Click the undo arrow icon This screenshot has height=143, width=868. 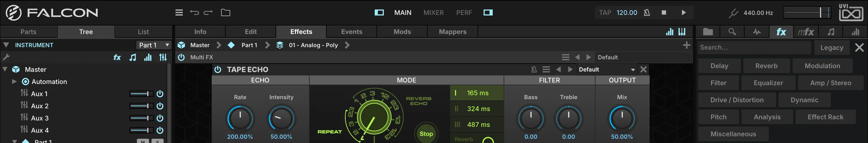pos(194,12)
